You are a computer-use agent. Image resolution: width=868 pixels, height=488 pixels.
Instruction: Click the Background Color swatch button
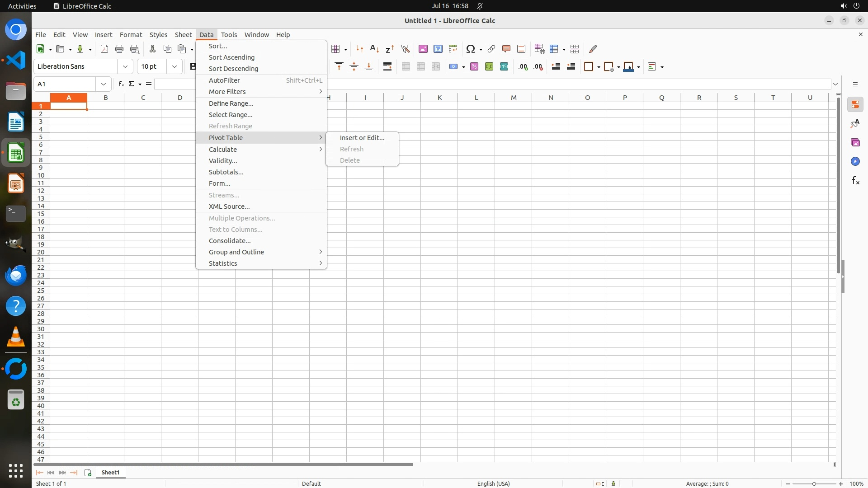click(628, 67)
